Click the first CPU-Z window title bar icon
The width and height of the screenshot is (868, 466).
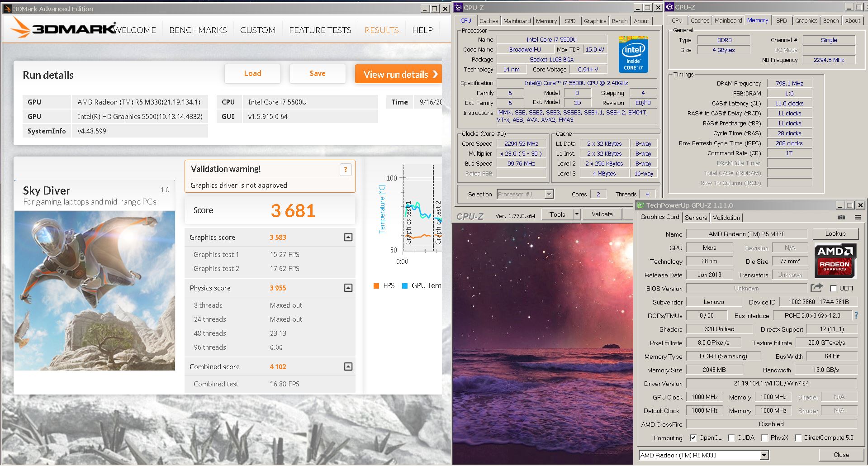pyautogui.click(x=458, y=7)
